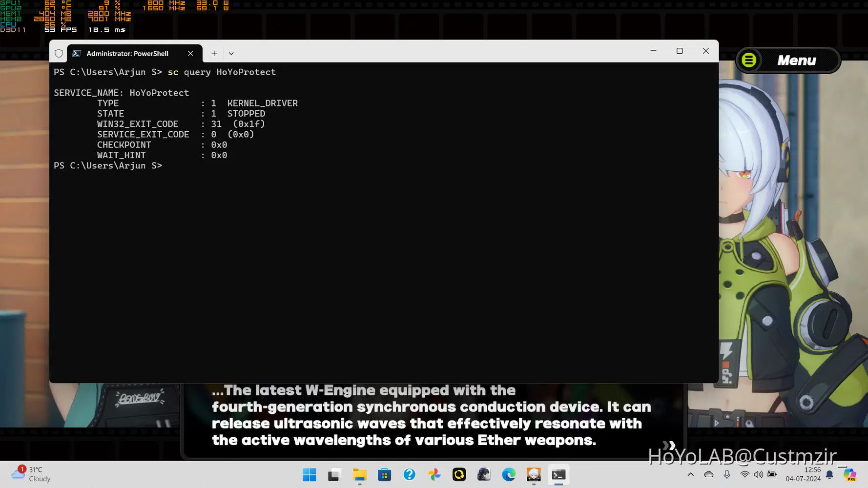The height and width of the screenshot is (488, 868).
Task: Switch to Zenless Zone Zero taskbar icon
Action: click(x=534, y=475)
